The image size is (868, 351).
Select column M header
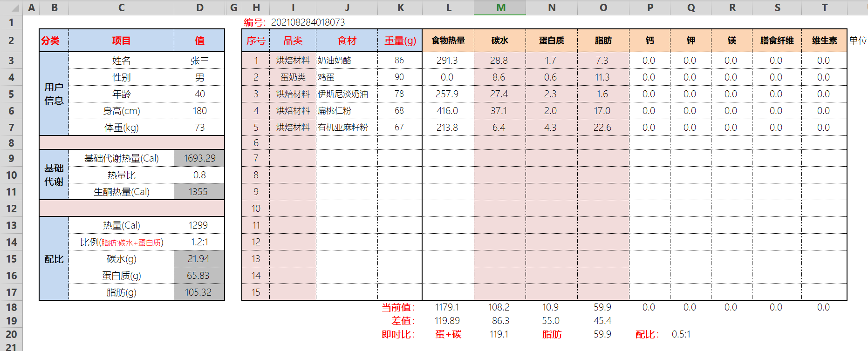pos(500,7)
